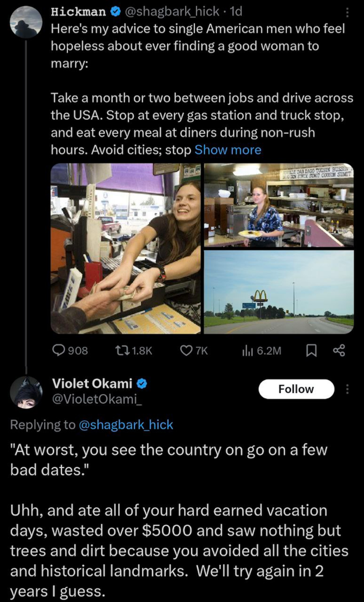Follow Violet Okami
Screen dimensions: 364x602
click(296, 389)
